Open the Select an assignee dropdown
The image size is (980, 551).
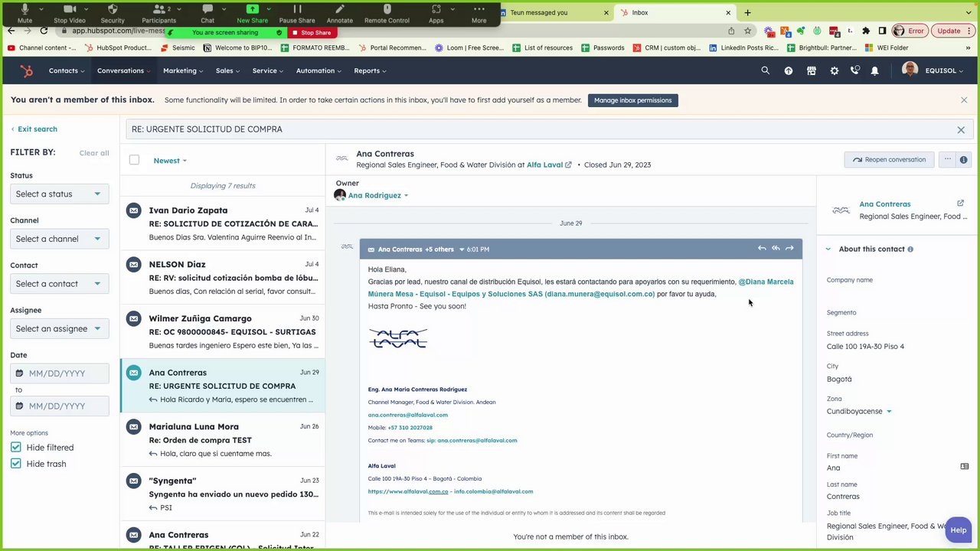60,328
